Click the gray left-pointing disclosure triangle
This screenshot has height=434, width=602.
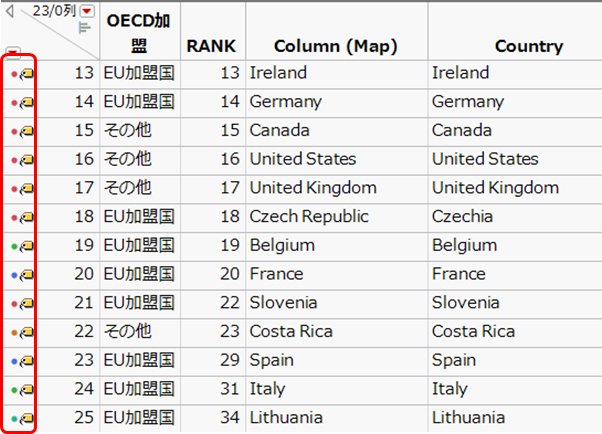click(10, 12)
